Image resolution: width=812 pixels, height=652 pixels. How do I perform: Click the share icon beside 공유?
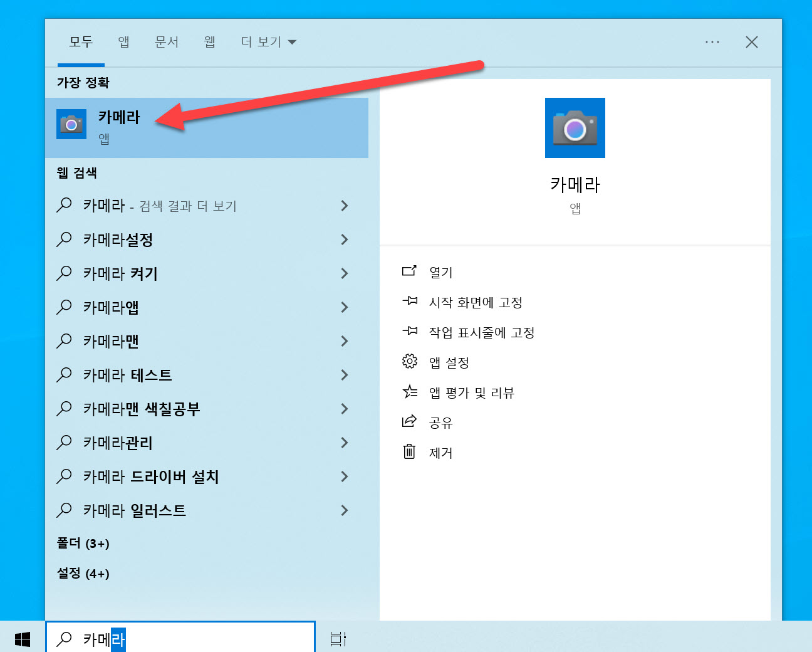[x=409, y=421]
